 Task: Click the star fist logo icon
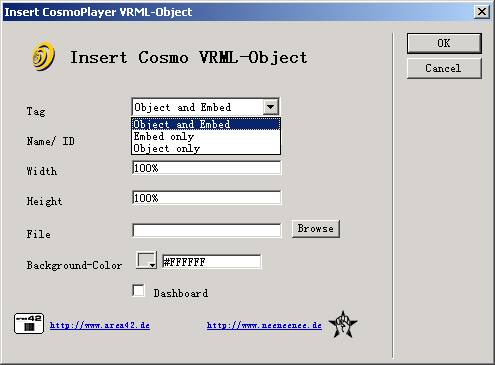343,324
